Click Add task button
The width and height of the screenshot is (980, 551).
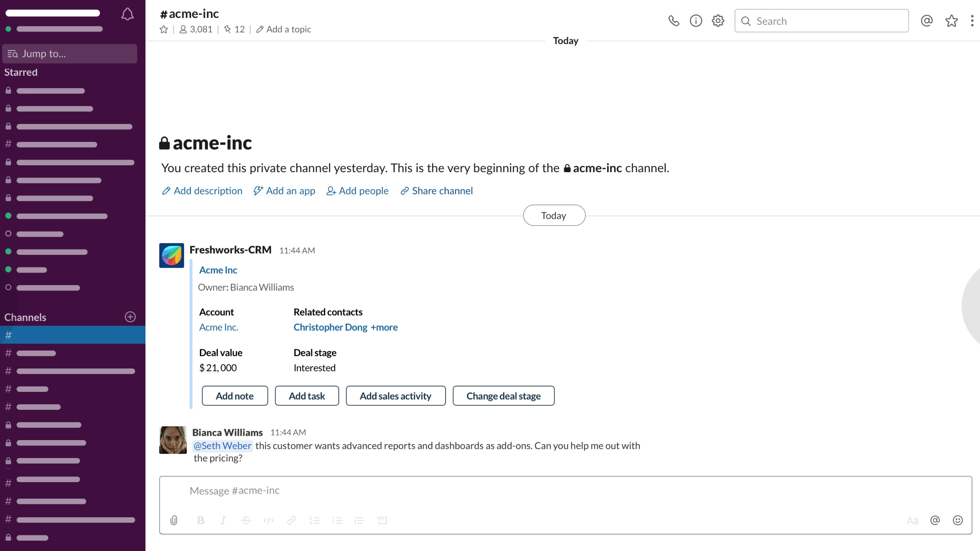[x=307, y=396]
